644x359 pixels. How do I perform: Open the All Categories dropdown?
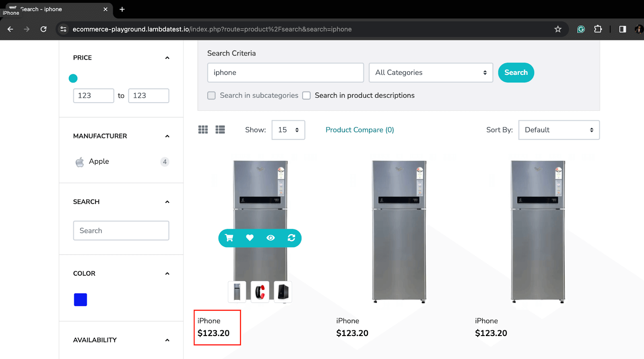[x=431, y=72]
